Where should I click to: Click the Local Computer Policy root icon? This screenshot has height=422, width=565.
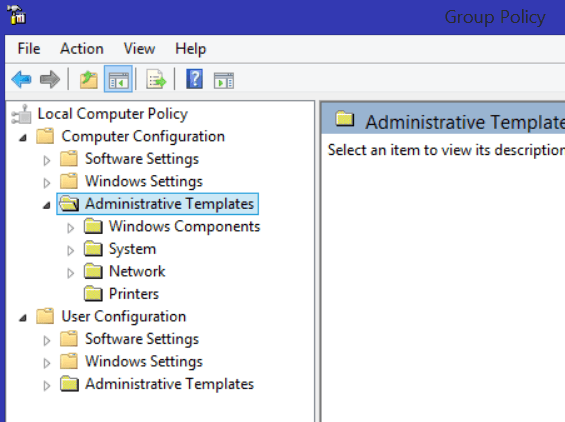coord(21,114)
